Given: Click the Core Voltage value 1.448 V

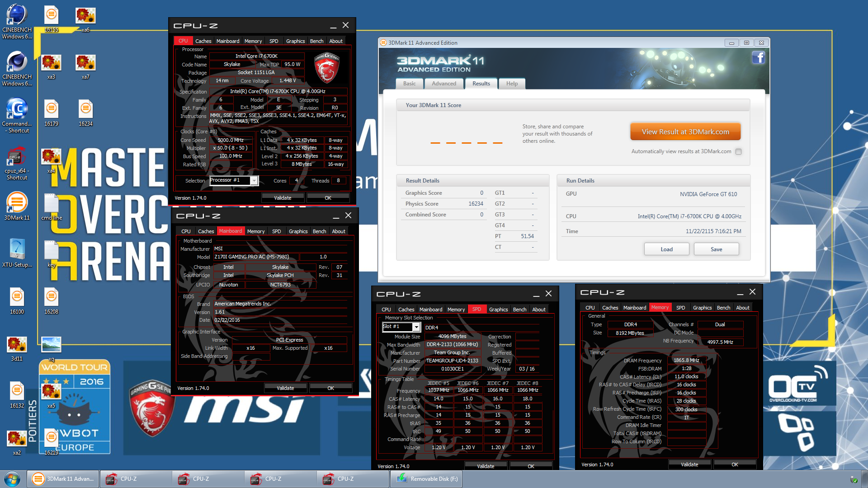Looking at the screenshot, I should tap(288, 81).
